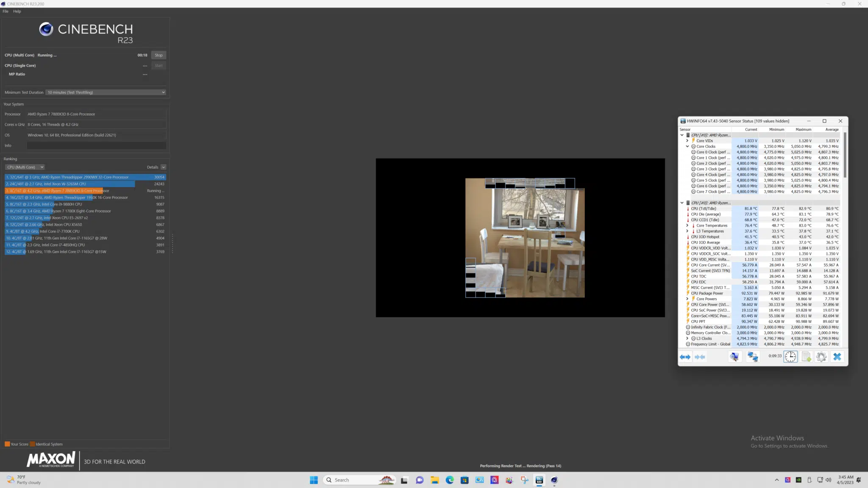Collapse first CPU [#0] AMD Ryzen sensor group
The width and height of the screenshot is (868, 488).
coord(682,135)
